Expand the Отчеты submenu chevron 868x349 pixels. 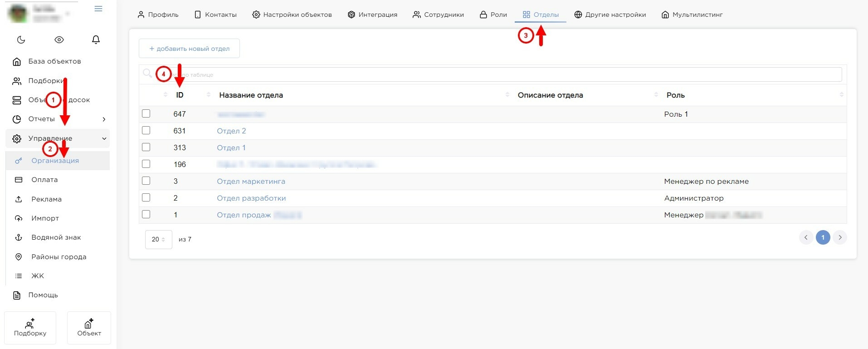click(104, 119)
